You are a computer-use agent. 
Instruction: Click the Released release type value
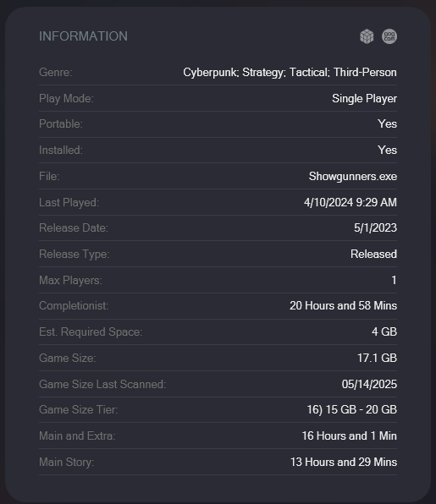point(373,255)
